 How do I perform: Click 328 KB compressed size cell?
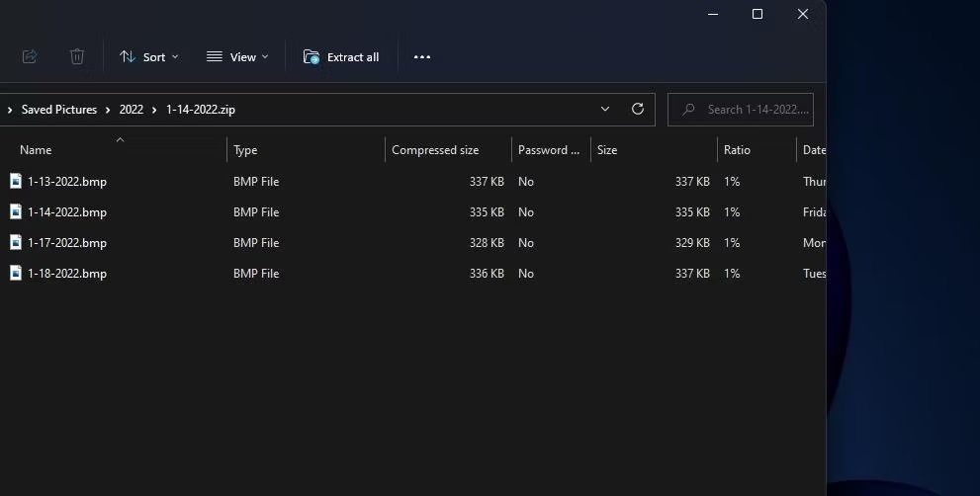click(x=487, y=242)
